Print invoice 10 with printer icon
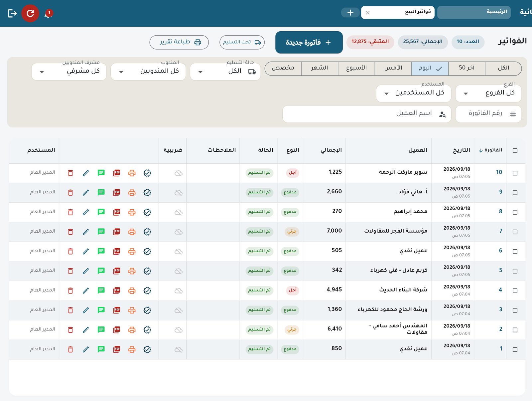Viewport: 532px width, 401px height. [x=132, y=173]
